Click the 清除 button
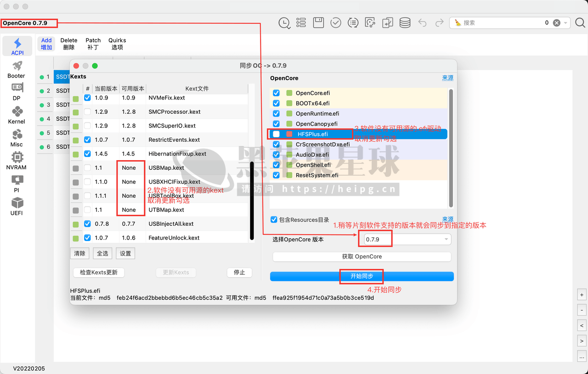This screenshot has width=588, height=374. pyautogui.click(x=79, y=253)
